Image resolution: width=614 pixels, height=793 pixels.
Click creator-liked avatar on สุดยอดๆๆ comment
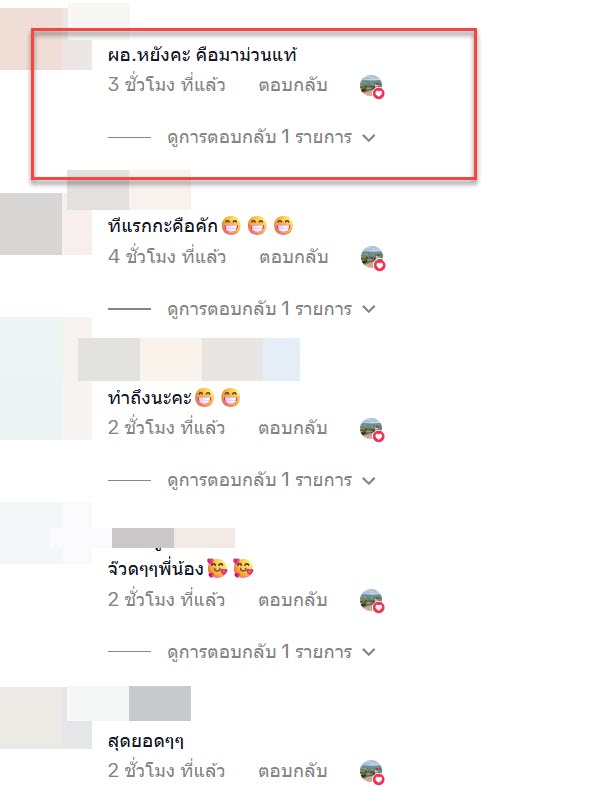point(372,772)
